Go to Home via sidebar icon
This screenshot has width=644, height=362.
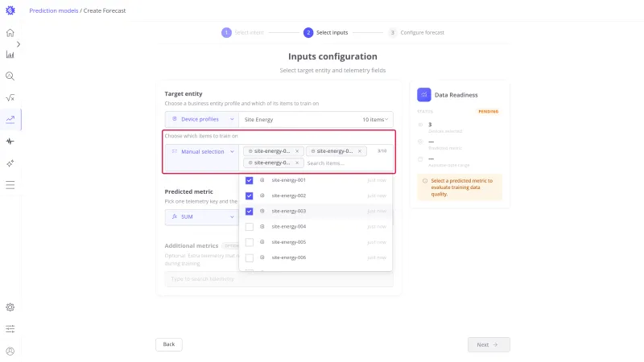10,33
